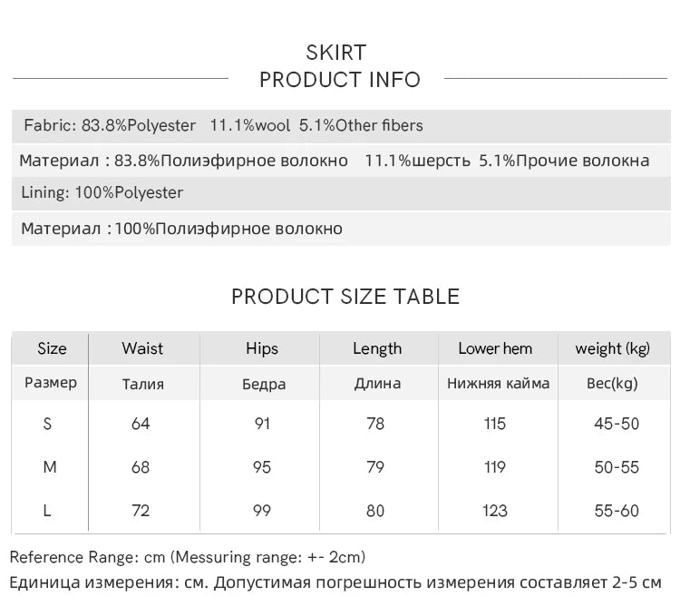Click the Hips column header

click(x=261, y=348)
